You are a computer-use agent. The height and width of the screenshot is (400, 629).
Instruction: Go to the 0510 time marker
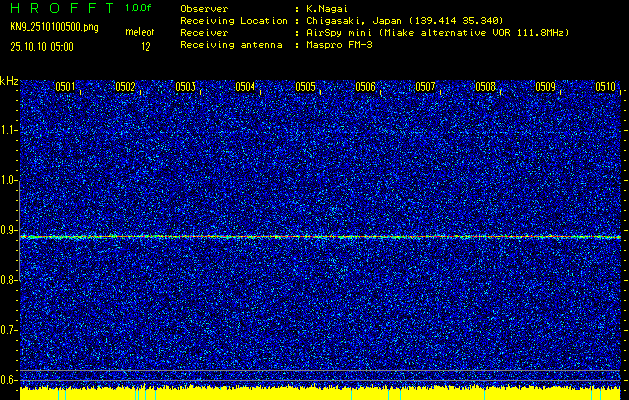point(605,87)
